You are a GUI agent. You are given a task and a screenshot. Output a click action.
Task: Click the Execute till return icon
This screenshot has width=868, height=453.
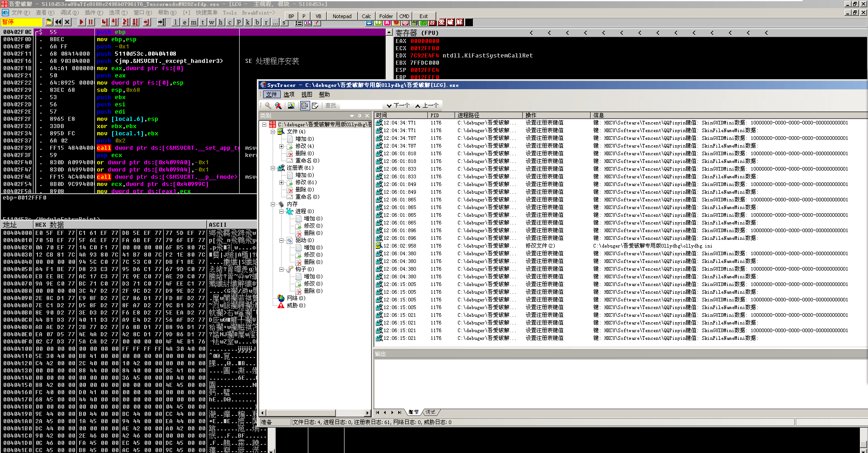point(146,22)
